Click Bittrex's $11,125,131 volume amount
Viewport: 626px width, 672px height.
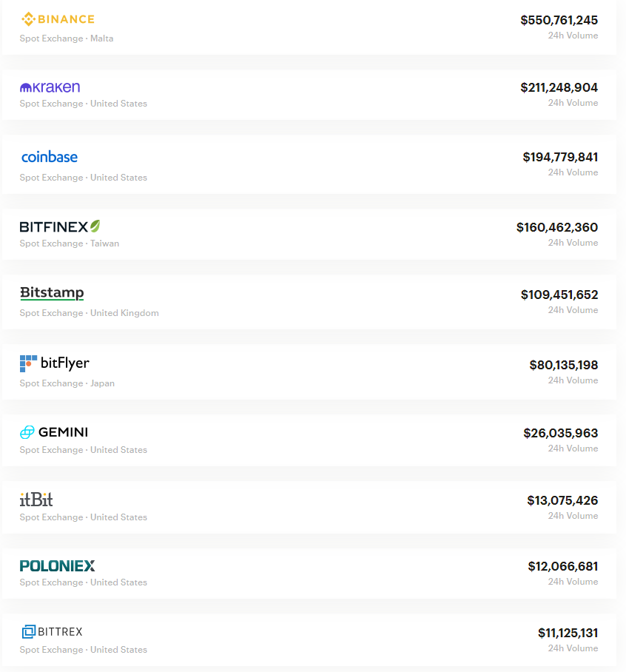pos(568,633)
